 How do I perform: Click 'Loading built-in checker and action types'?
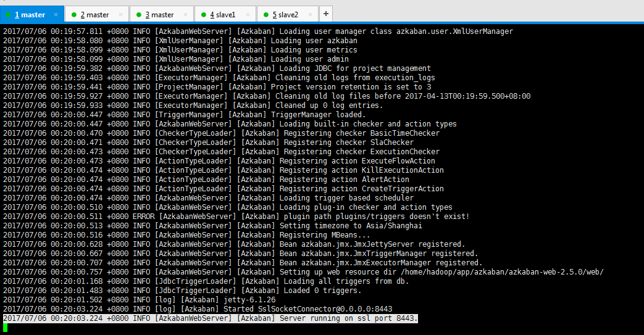(368, 123)
